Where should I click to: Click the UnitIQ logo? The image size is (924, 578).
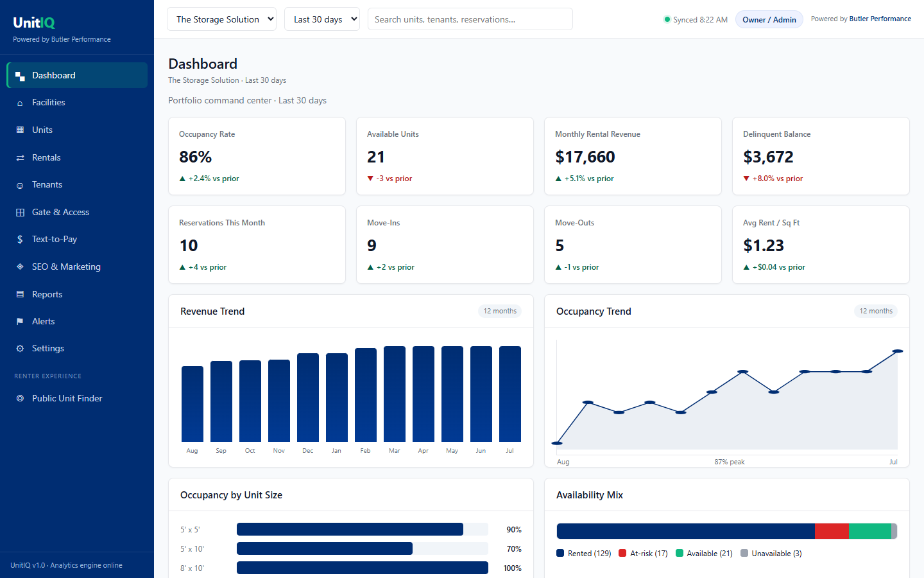pos(34,22)
